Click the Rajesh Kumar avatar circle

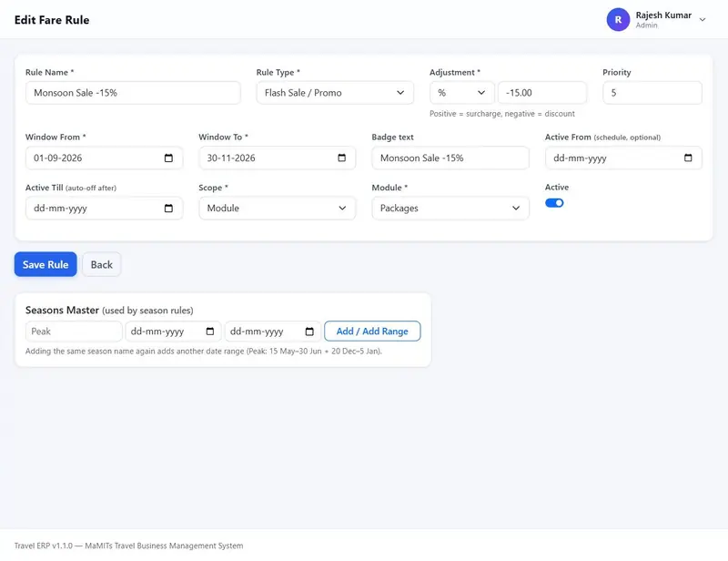tap(618, 19)
